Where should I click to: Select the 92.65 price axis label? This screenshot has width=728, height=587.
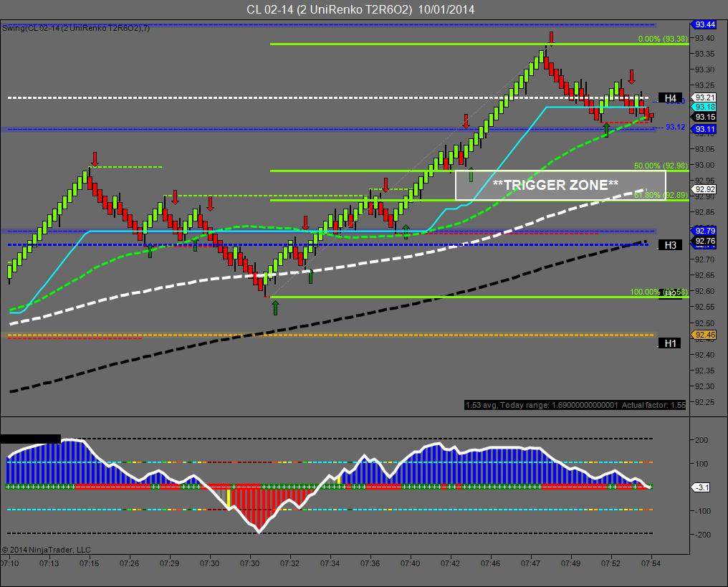[x=704, y=275]
